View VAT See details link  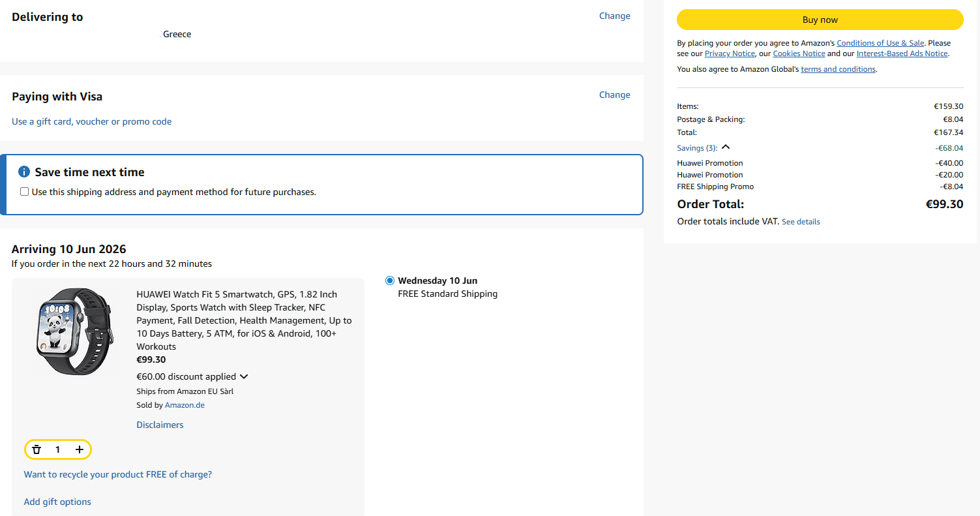pos(801,222)
